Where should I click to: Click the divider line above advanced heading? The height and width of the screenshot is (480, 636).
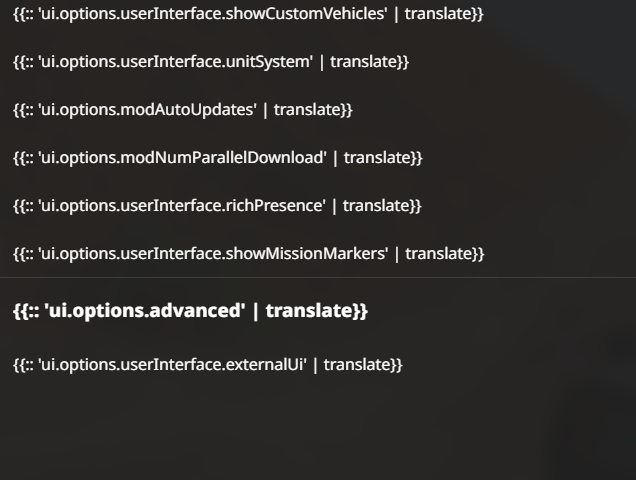pos(318,278)
